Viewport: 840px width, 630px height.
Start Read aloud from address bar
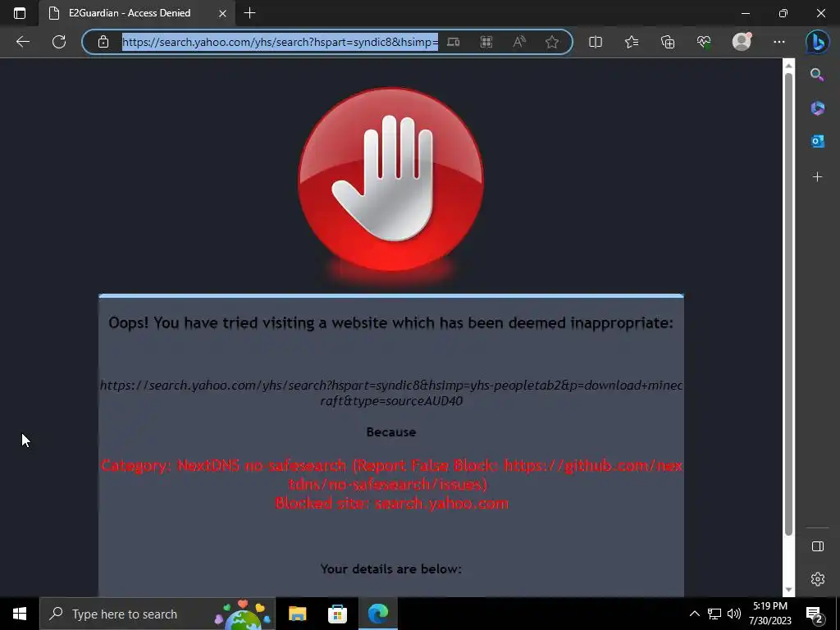[x=519, y=42]
